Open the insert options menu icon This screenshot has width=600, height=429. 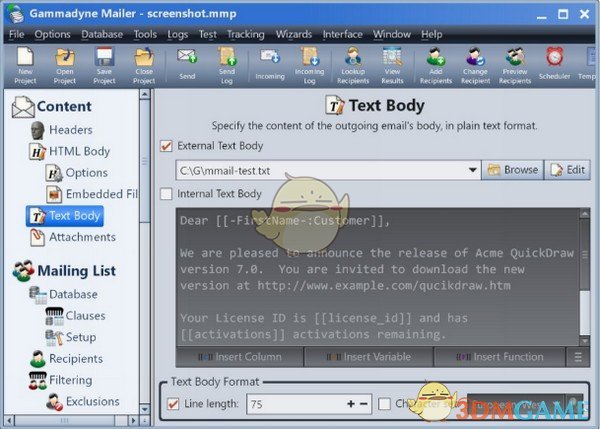point(578,357)
